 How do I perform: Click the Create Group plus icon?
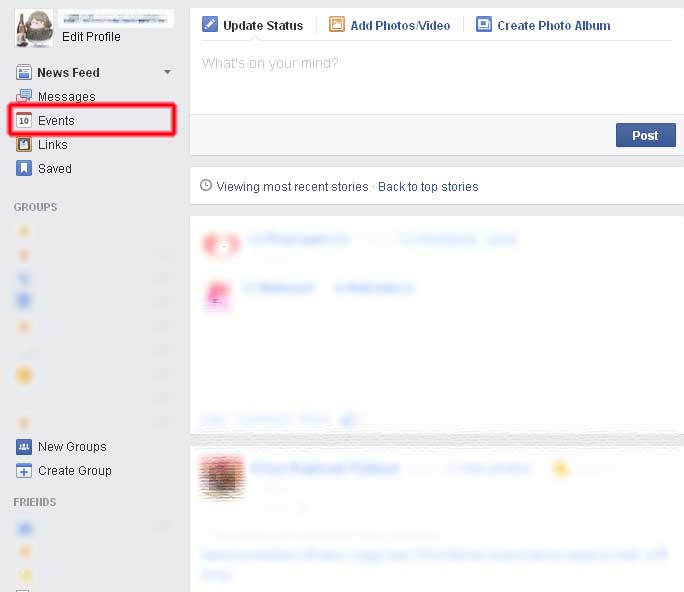coord(24,471)
